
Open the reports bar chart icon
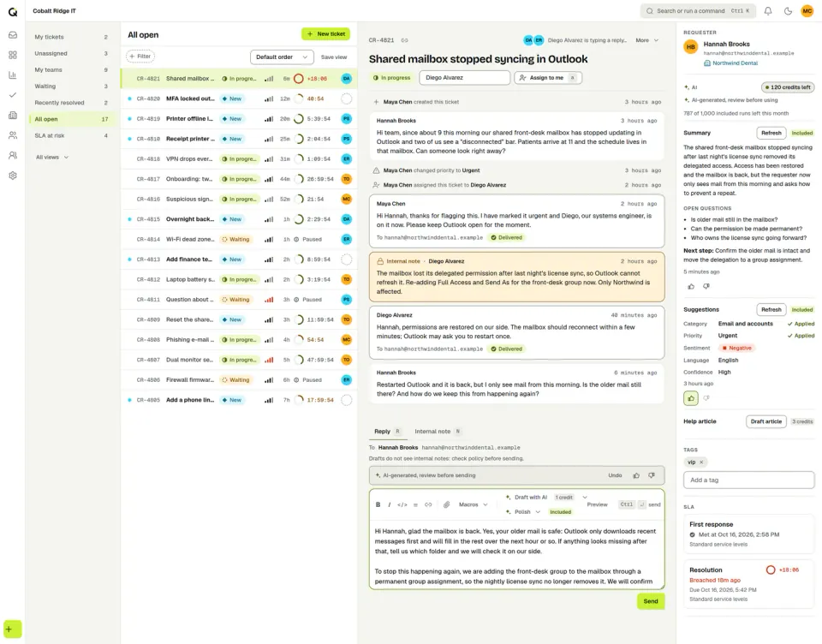point(13,75)
